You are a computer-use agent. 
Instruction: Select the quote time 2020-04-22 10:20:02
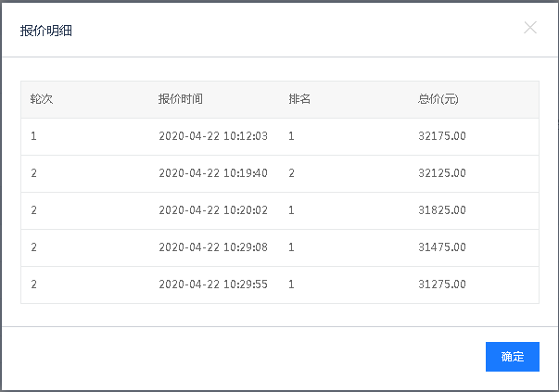pos(213,210)
